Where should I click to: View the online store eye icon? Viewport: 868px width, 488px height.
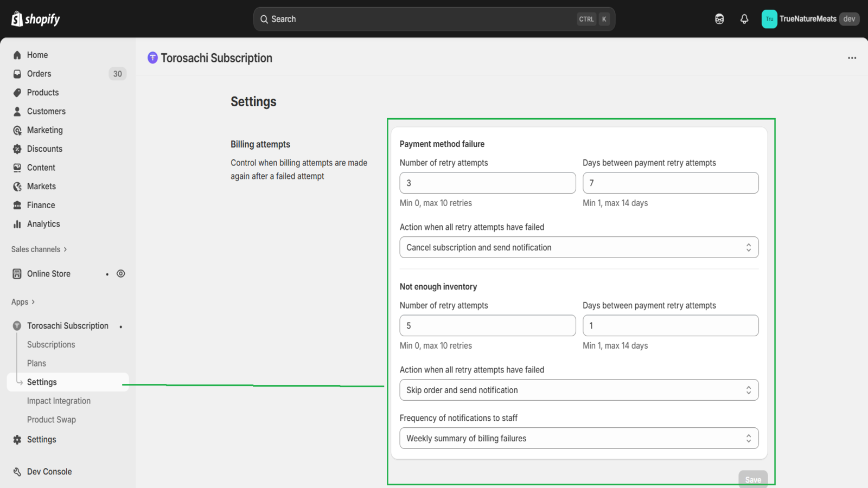coord(121,274)
